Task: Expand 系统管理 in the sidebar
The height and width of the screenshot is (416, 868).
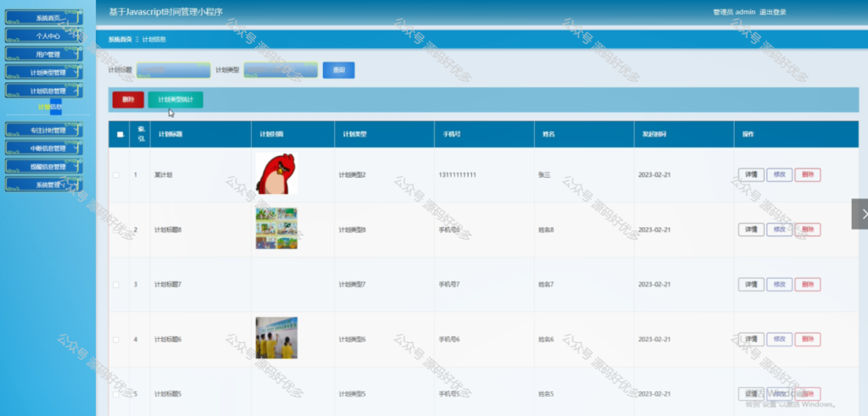Action: pos(44,185)
